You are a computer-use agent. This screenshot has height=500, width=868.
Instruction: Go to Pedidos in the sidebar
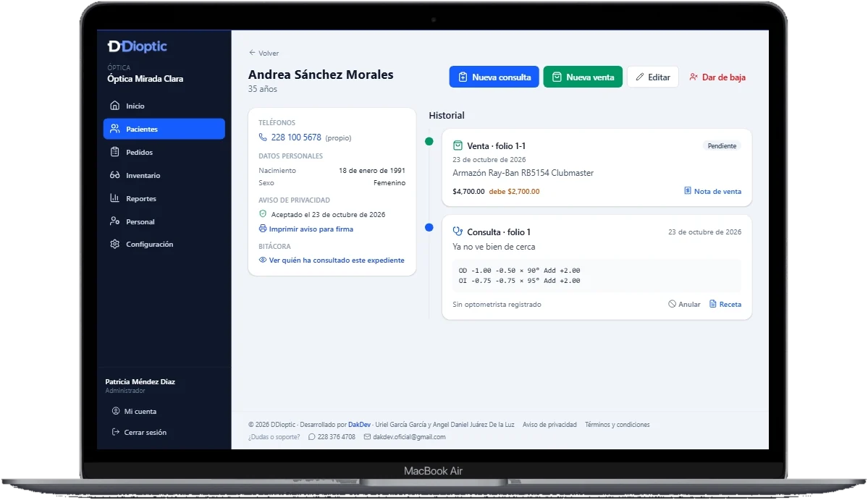click(164, 152)
